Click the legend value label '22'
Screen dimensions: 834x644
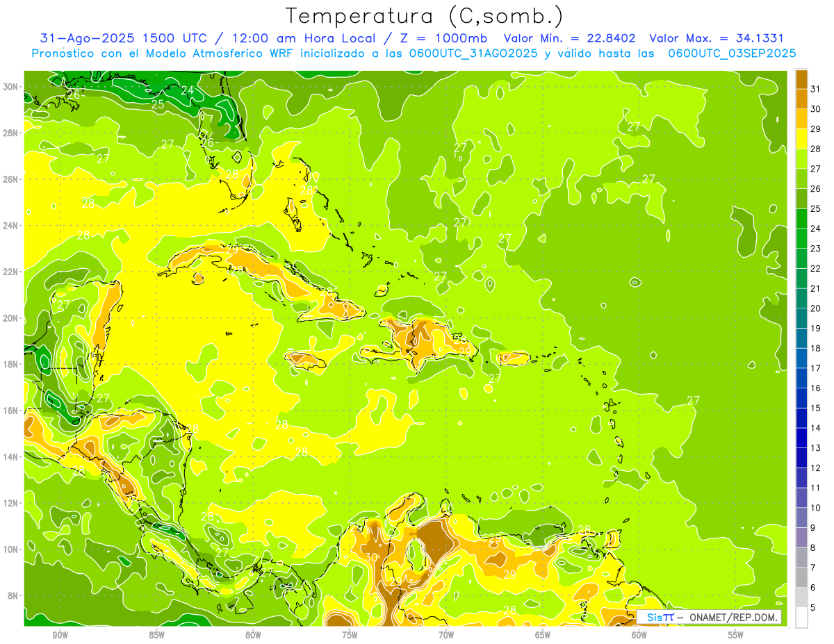coord(815,268)
